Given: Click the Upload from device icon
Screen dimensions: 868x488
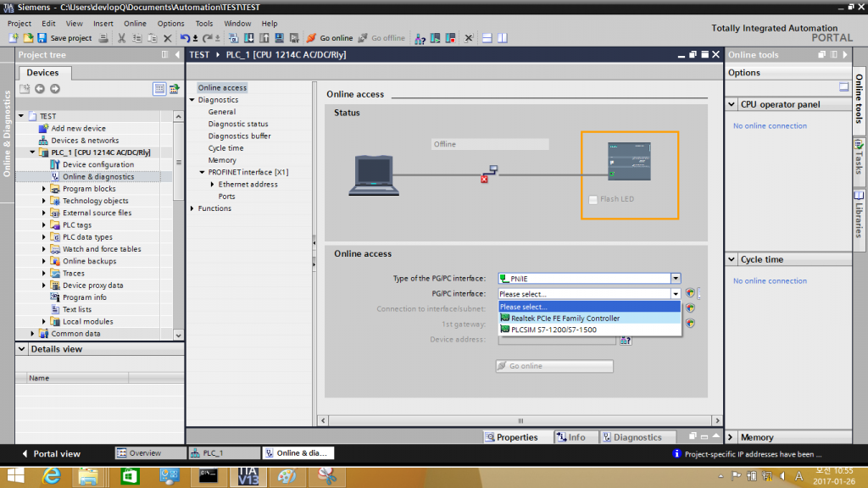Looking at the screenshot, I should click(264, 38).
